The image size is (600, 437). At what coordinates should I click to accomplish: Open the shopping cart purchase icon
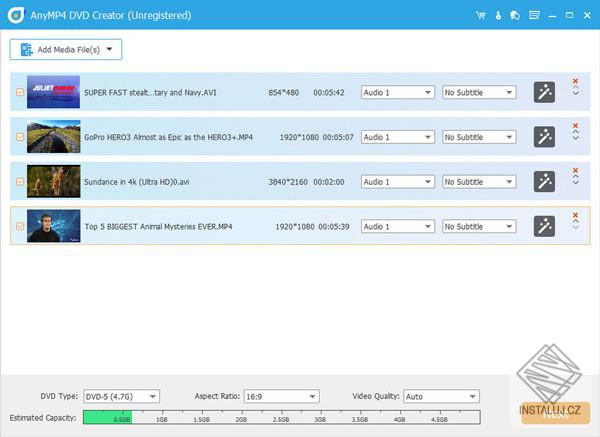click(x=481, y=15)
